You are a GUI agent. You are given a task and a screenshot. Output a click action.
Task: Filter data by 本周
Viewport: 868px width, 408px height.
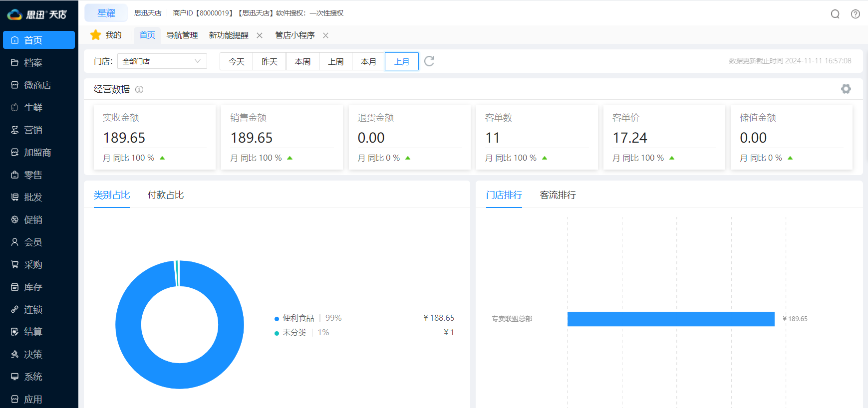pyautogui.click(x=302, y=61)
